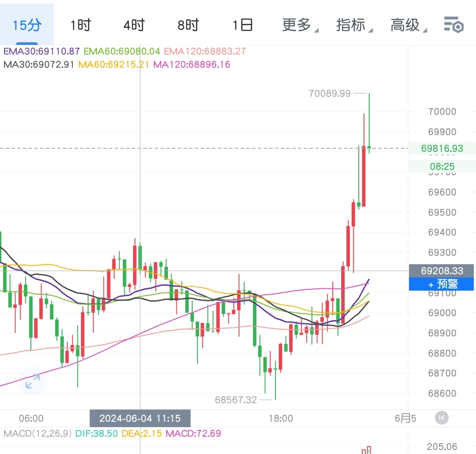Image resolution: width=476 pixels, height=454 pixels.
Task: Switch to the 4时 timeframe
Action: coord(134,25)
